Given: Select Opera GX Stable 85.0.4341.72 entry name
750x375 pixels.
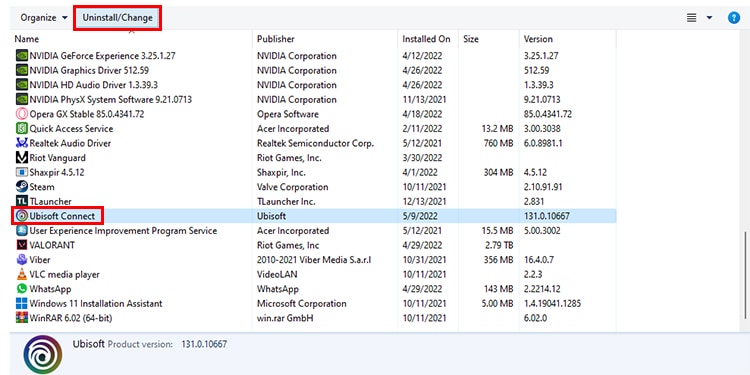Looking at the screenshot, I should pos(87,114).
